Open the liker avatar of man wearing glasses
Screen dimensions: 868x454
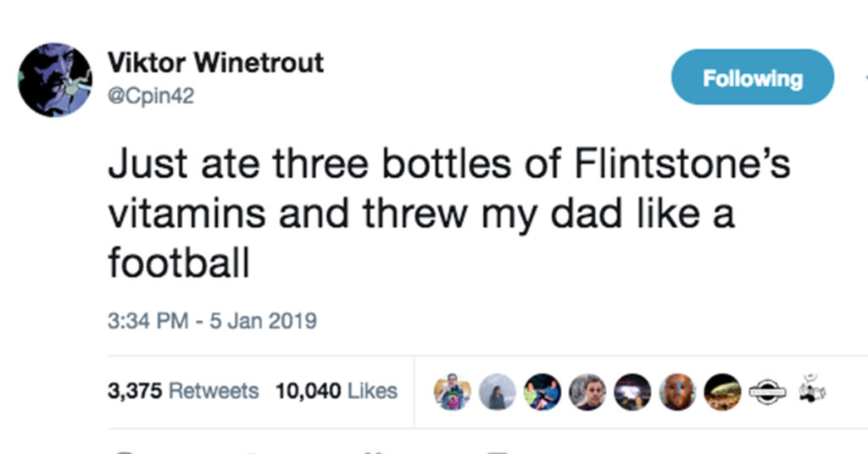click(x=587, y=391)
